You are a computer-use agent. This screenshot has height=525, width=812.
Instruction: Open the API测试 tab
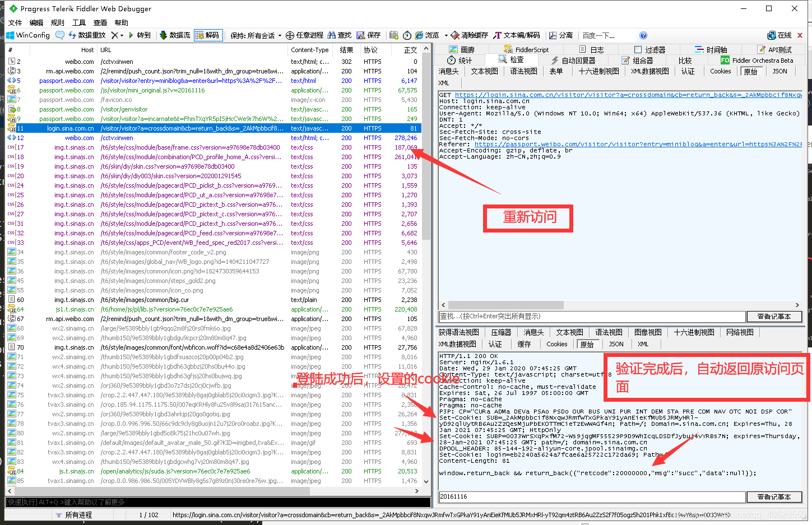(774, 50)
